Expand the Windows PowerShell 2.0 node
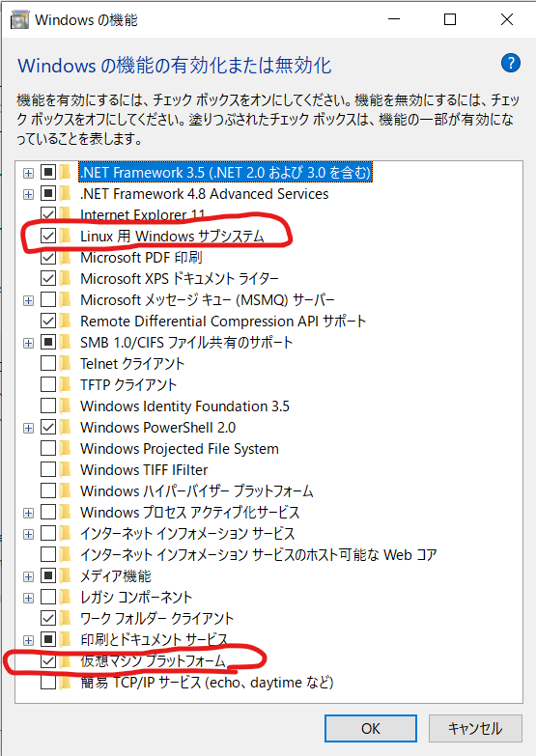Screen dimensions: 536x756 coord(28,427)
